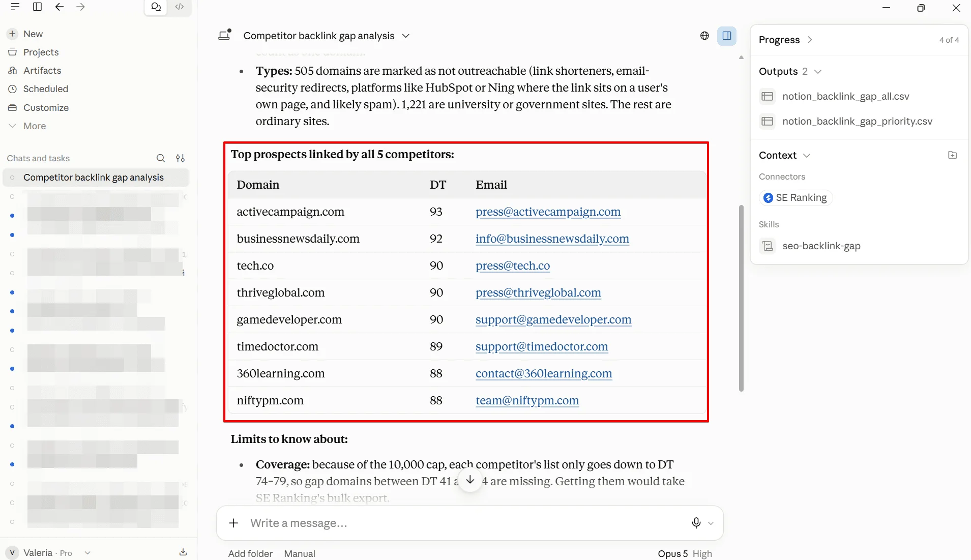
Task: Select Competitor backlink gap analysis chat
Action: 96,177
